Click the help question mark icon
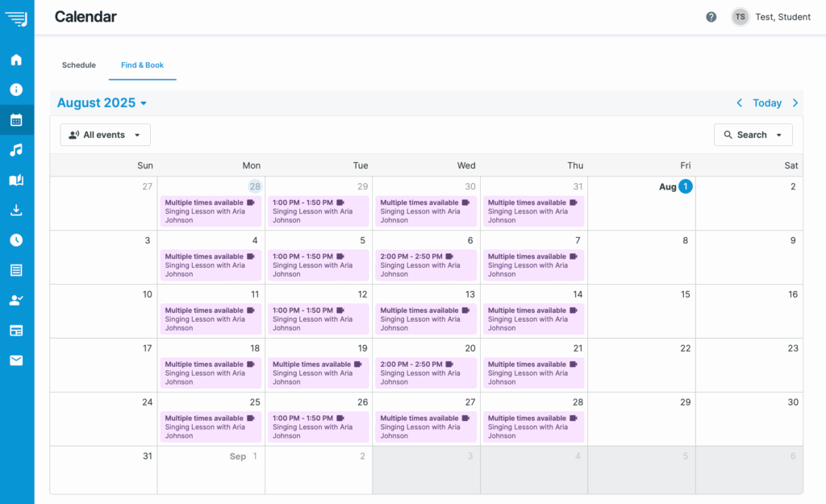826x504 pixels. click(711, 17)
